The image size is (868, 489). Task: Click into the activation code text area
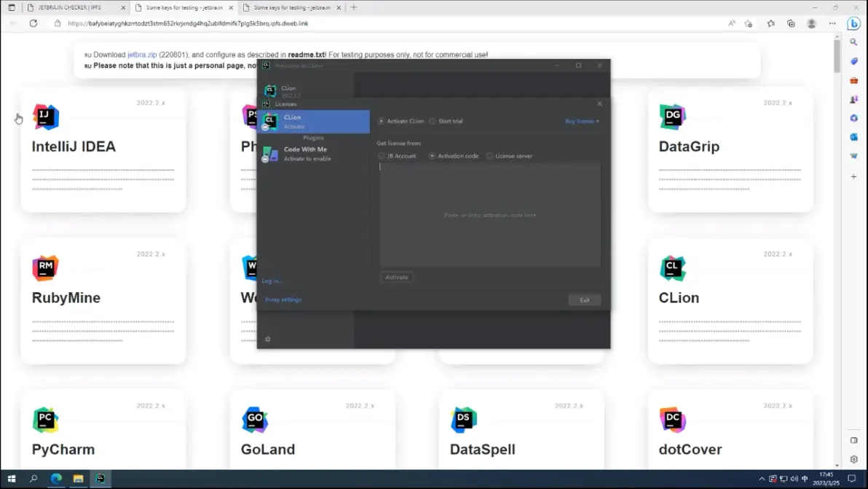click(x=490, y=215)
